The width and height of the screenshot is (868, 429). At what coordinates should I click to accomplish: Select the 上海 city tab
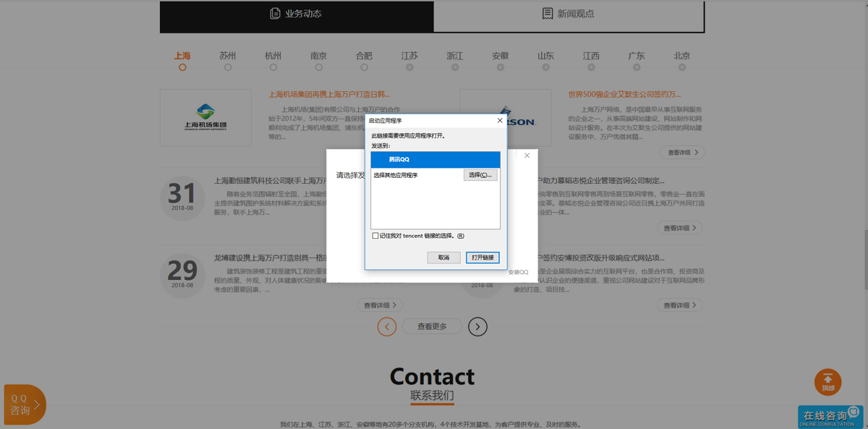click(x=182, y=56)
